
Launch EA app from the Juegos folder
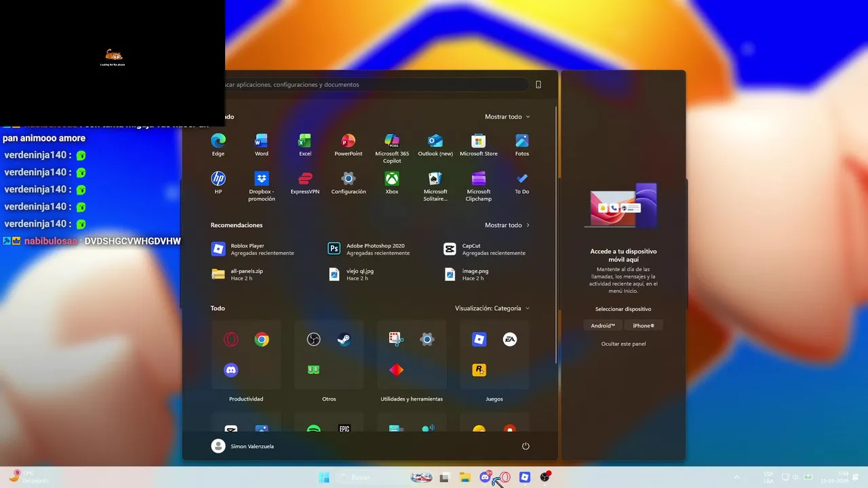(x=510, y=340)
